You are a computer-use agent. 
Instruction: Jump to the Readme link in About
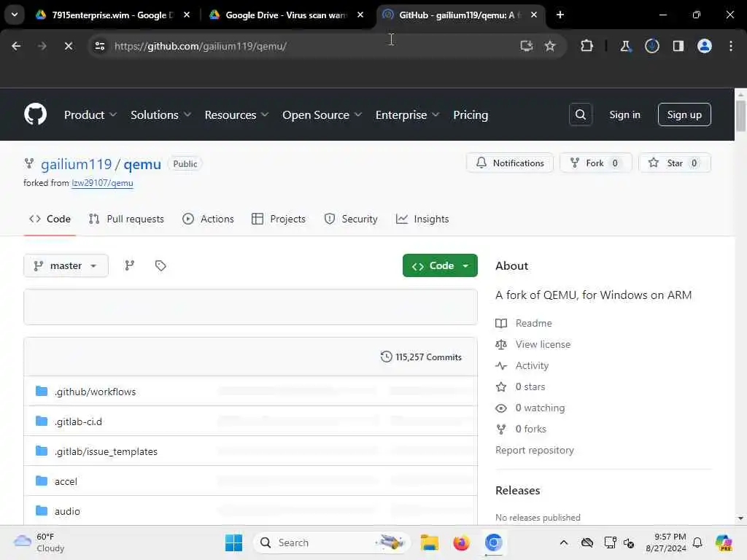[x=533, y=323]
